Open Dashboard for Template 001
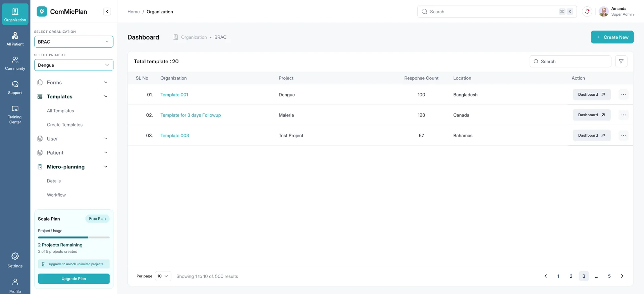Screen dimensions: 644x294 (x=592, y=94)
